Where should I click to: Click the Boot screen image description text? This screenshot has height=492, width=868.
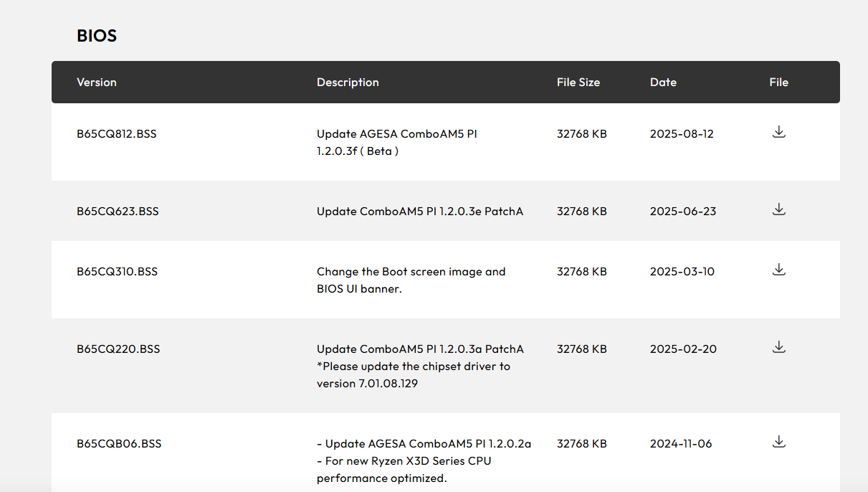coord(411,280)
